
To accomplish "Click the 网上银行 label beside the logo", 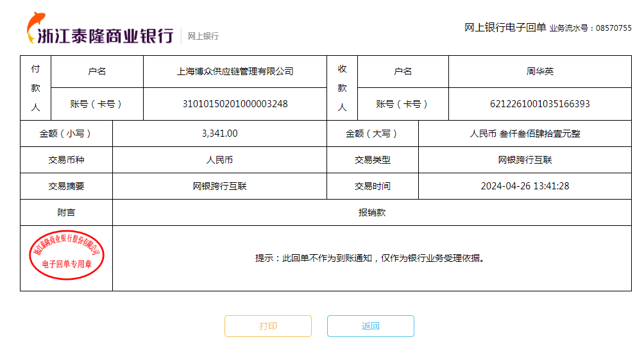I will [x=203, y=36].
